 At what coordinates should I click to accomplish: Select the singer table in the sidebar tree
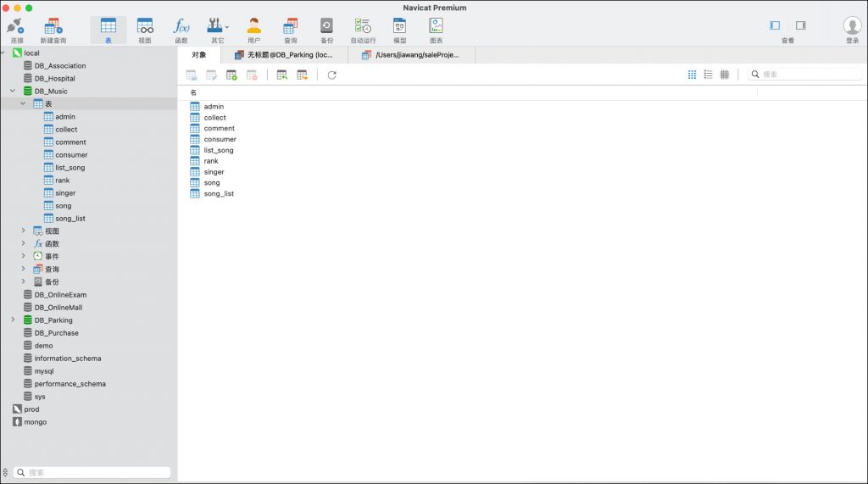(65, 193)
